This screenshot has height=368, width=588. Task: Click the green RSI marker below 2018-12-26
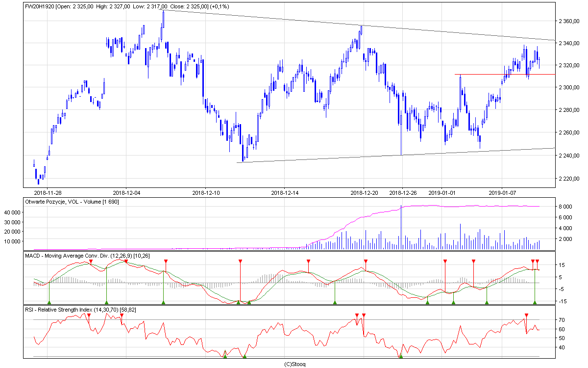(x=401, y=356)
